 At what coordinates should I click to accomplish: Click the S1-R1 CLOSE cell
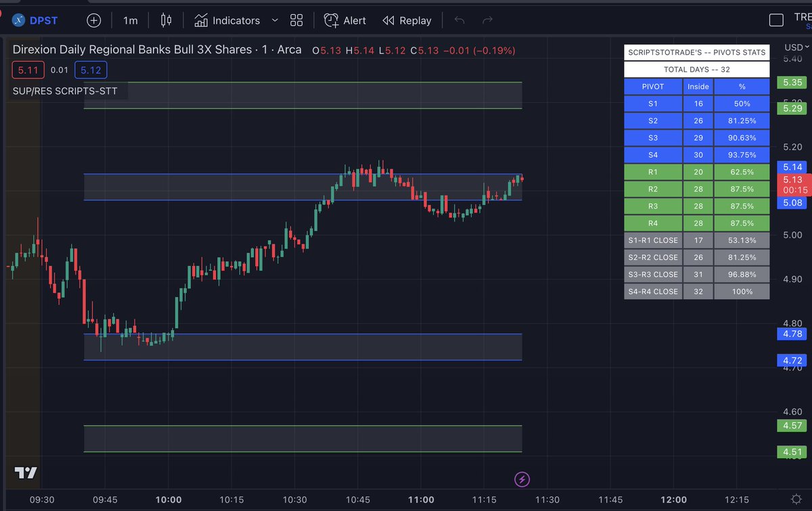point(653,240)
